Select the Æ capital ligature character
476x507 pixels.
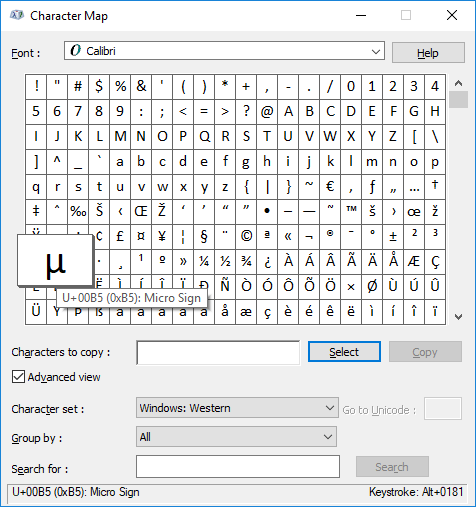click(x=414, y=261)
